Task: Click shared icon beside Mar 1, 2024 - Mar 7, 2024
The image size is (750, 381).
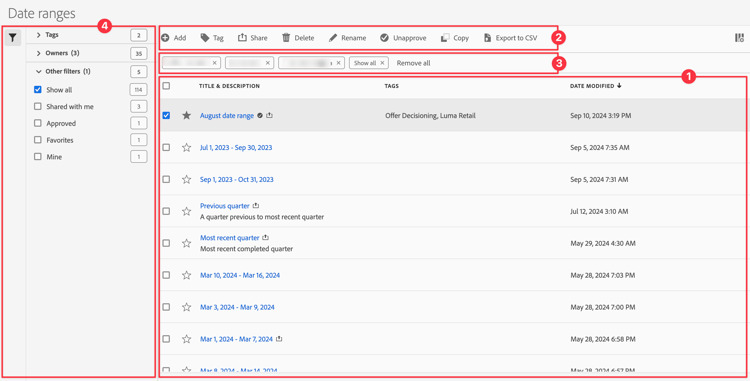Action: point(279,339)
